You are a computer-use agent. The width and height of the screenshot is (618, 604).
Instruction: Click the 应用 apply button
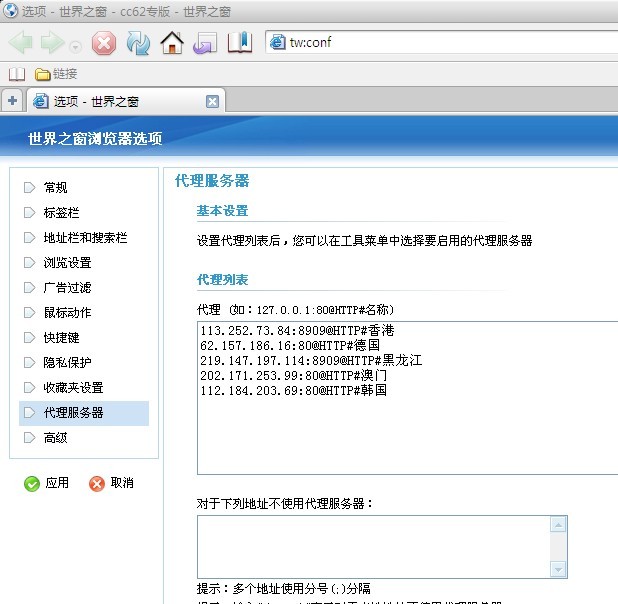[x=47, y=483]
